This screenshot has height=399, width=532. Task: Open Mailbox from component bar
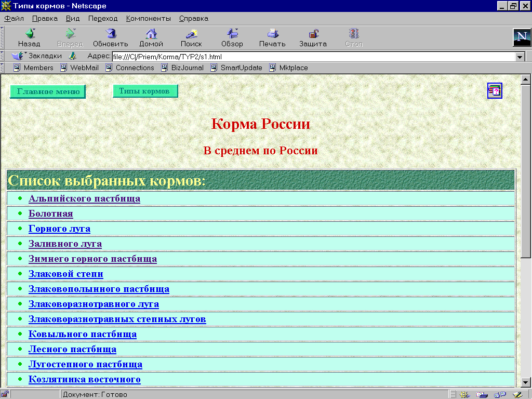pos(482,395)
